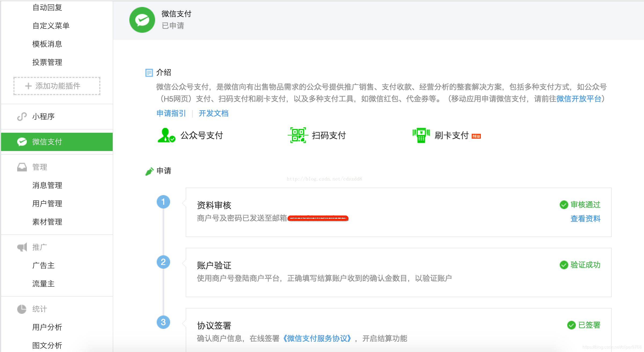Image resolution: width=644 pixels, height=352 pixels.
Task: Click the 介绍 section document icon
Action: (149, 72)
